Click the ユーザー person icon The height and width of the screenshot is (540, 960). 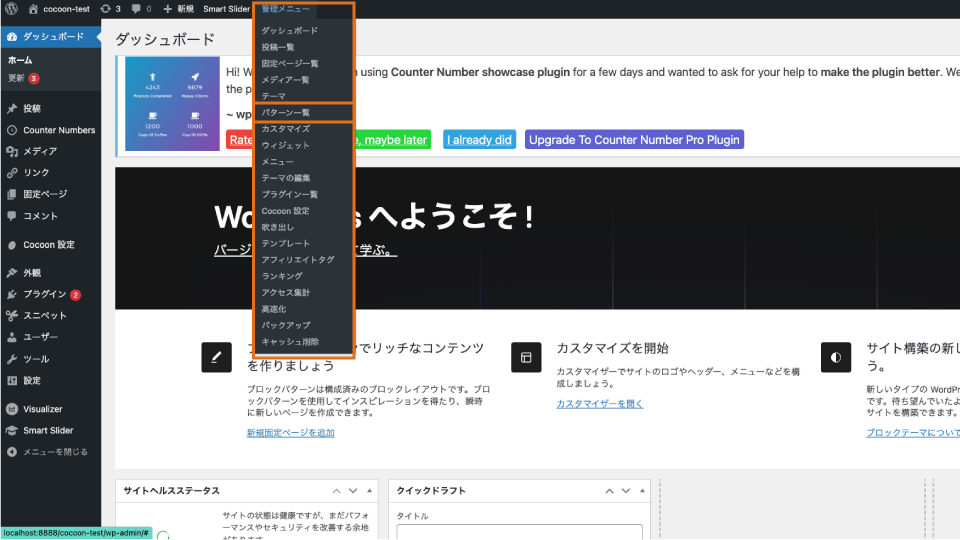click(x=12, y=337)
